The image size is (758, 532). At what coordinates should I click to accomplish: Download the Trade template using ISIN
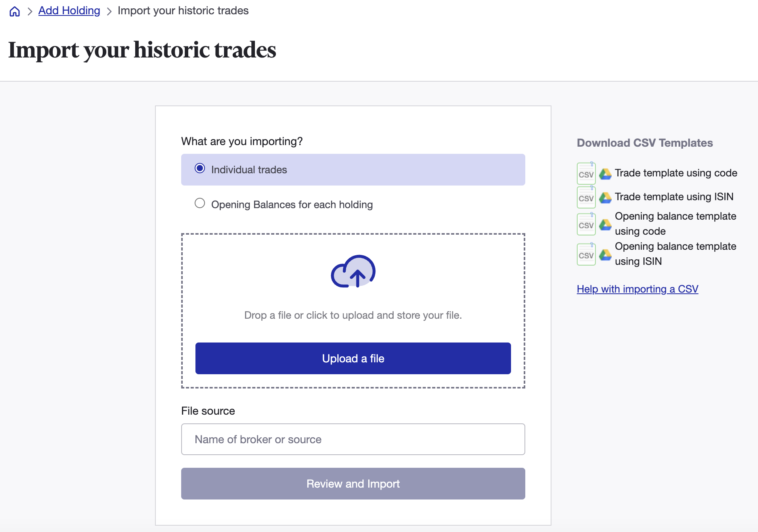point(673,197)
